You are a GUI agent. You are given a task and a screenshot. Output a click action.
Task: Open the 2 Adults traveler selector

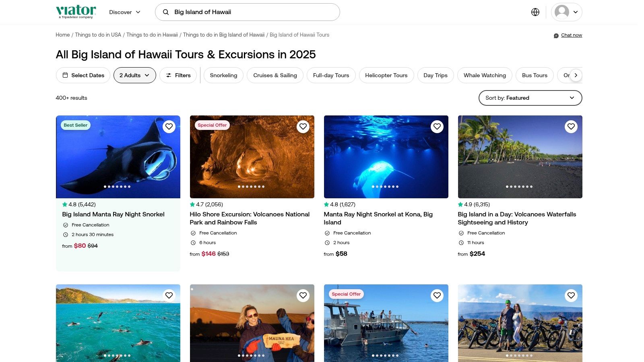click(x=134, y=75)
